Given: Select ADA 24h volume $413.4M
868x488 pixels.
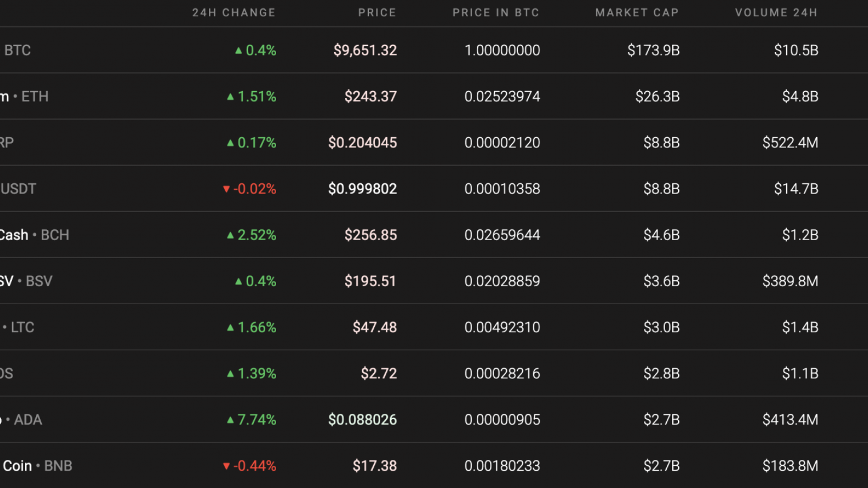Looking at the screenshot, I should (x=790, y=420).
